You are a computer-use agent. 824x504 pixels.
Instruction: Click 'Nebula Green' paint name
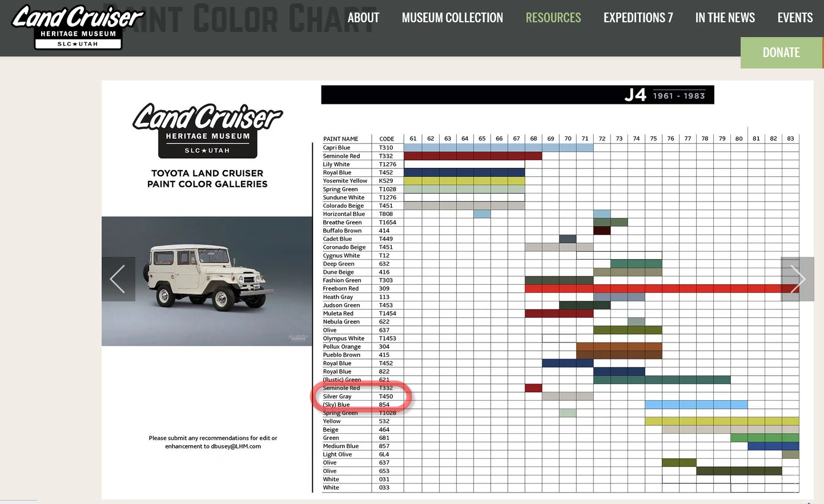tap(341, 322)
